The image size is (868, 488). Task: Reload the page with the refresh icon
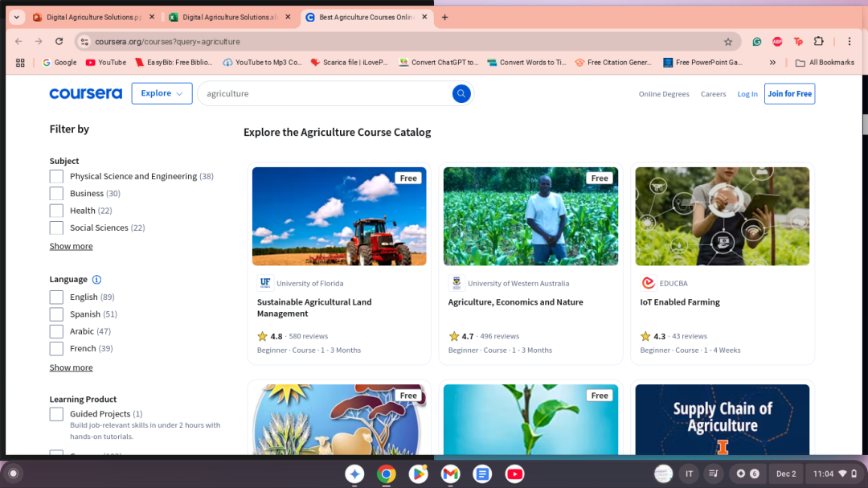pos(59,42)
